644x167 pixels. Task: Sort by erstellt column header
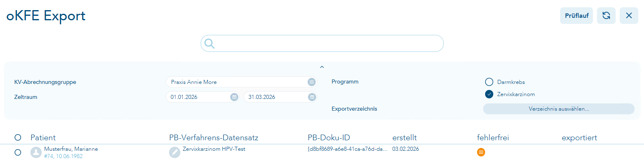(x=404, y=137)
